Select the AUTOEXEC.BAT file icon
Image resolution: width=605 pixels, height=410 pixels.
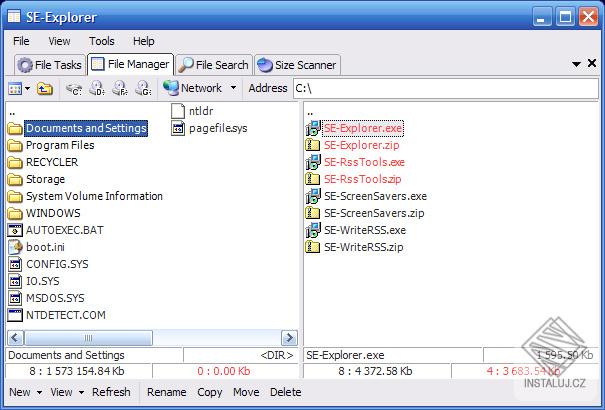15,230
